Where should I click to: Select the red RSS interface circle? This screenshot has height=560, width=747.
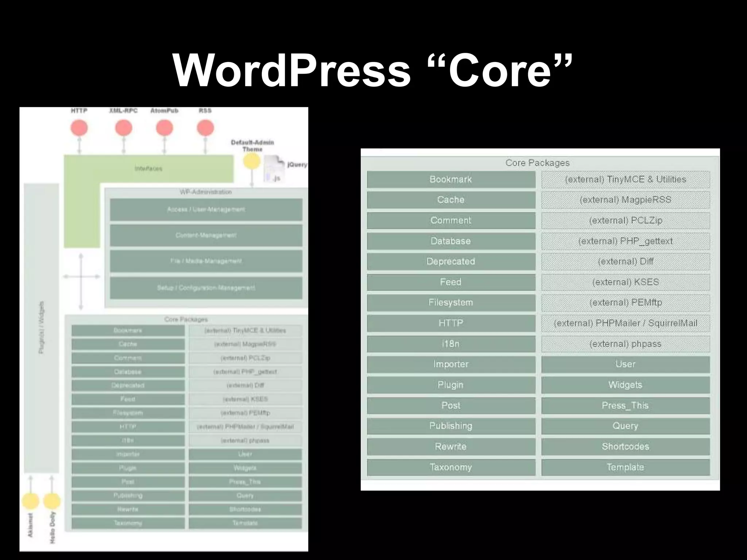[205, 128]
